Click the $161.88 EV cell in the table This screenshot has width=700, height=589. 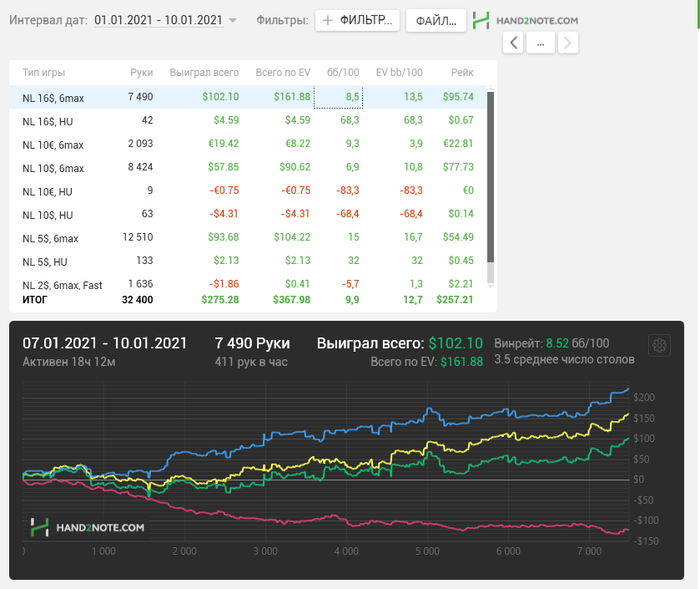pos(292,97)
